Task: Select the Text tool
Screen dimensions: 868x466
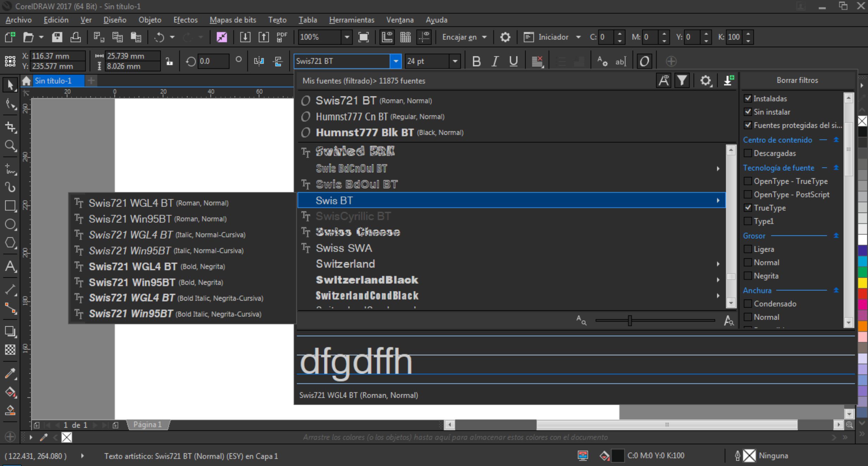Action: 10,266
